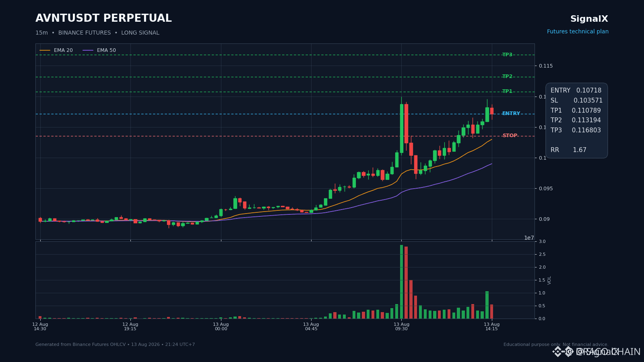Click the TP2 0.113194 row in the info box
The height and width of the screenshot is (362, 644).
click(x=576, y=120)
